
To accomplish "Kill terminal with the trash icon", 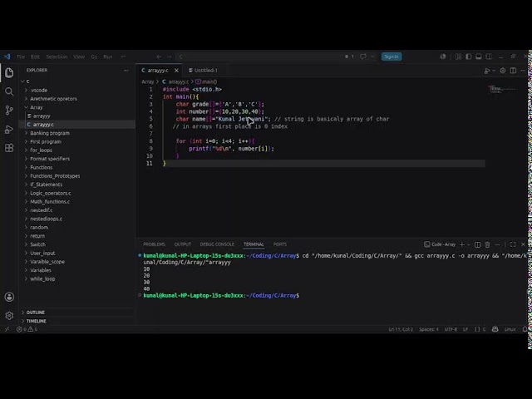I will coord(488,244).
